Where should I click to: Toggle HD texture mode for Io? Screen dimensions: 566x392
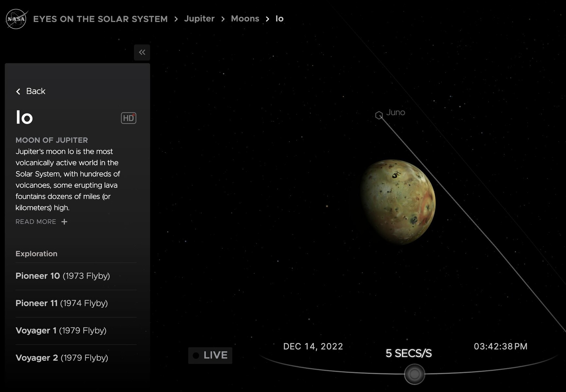pos(129,118)
